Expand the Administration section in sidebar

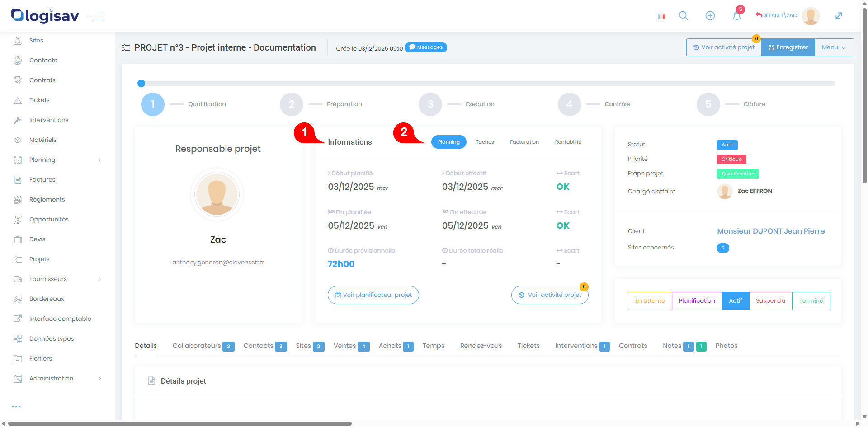tap(99, 379)
